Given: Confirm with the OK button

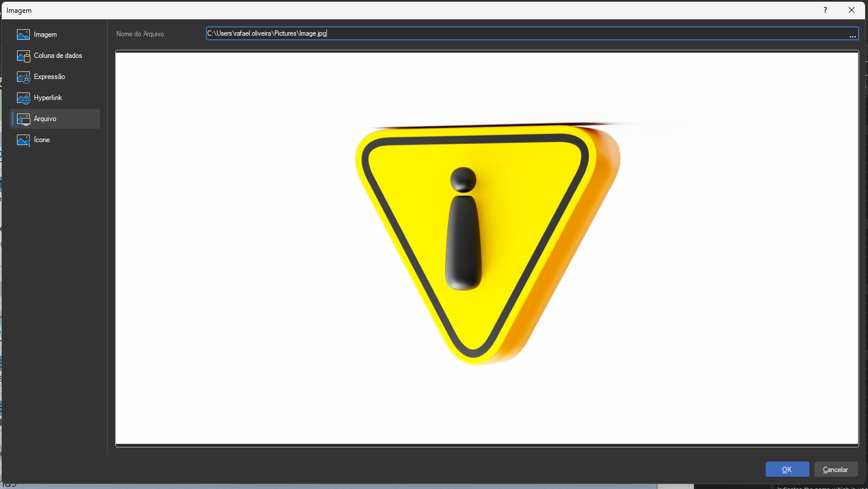Looking at the screenshot, I should [x=787, y=469].
